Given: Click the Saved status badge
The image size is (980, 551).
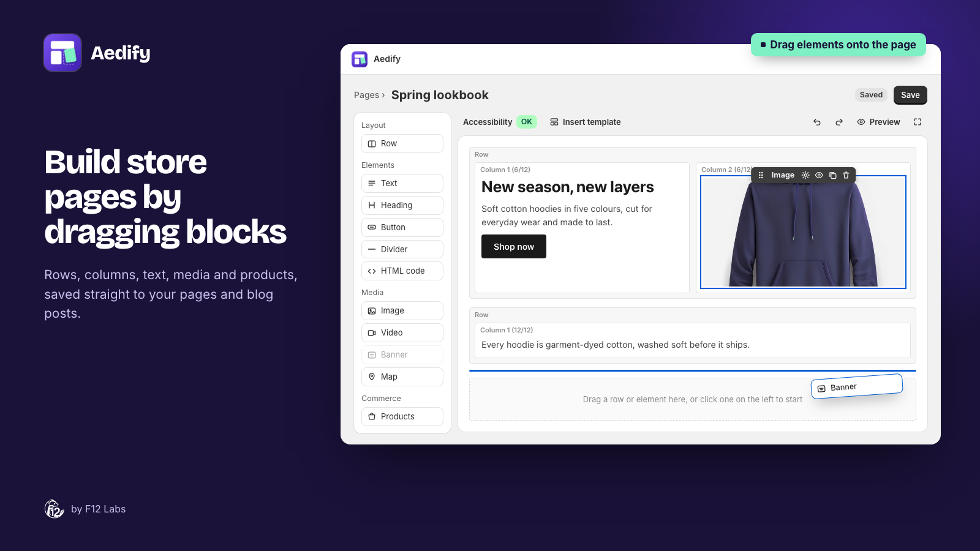Looking at the screenshot, I should 871,95.
